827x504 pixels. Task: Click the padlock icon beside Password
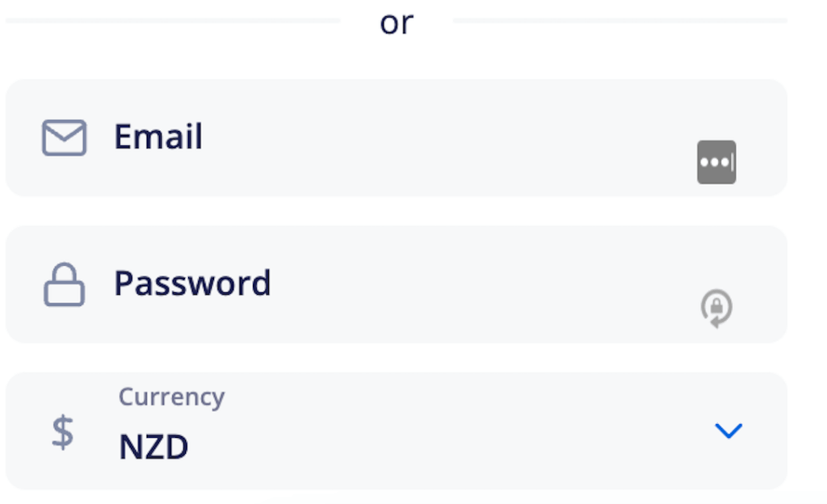[x=64, y=284]
